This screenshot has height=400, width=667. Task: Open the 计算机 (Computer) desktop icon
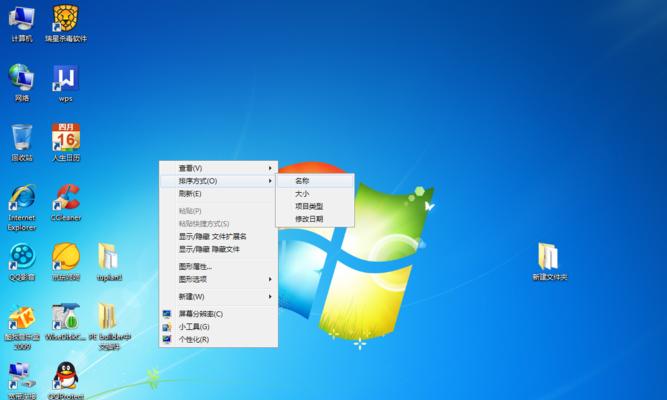point(22,20)
